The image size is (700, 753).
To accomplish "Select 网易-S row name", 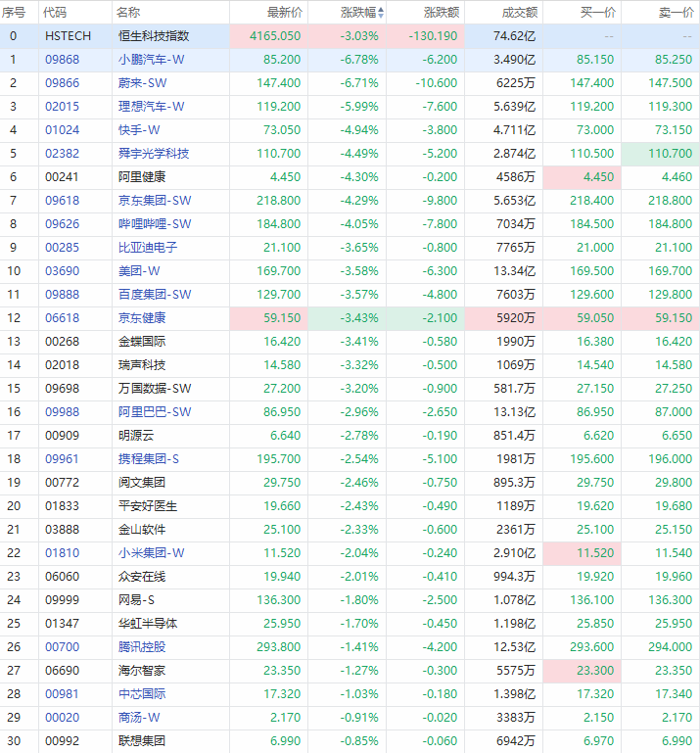I will (x=136, y=601).
